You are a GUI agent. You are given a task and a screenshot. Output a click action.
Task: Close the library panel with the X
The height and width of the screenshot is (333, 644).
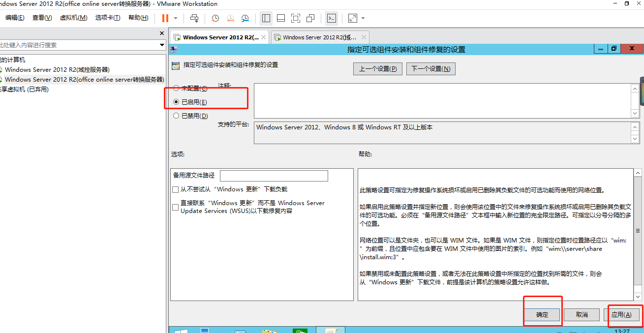(x=162, y=33)
